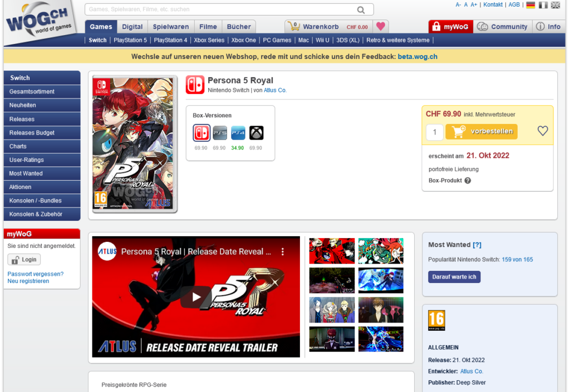Switch site language via UK flag
The height and width of the screenshot is (392, 570).
555,5
